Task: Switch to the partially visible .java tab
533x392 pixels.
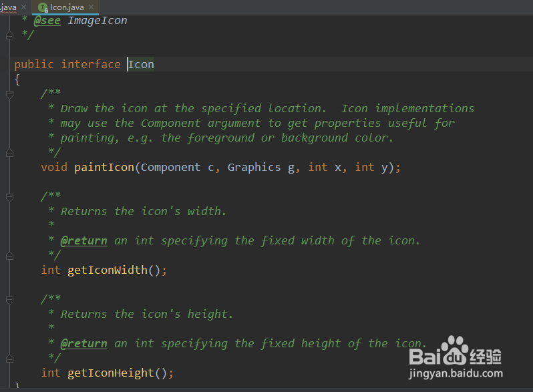Action: point(9,7)
